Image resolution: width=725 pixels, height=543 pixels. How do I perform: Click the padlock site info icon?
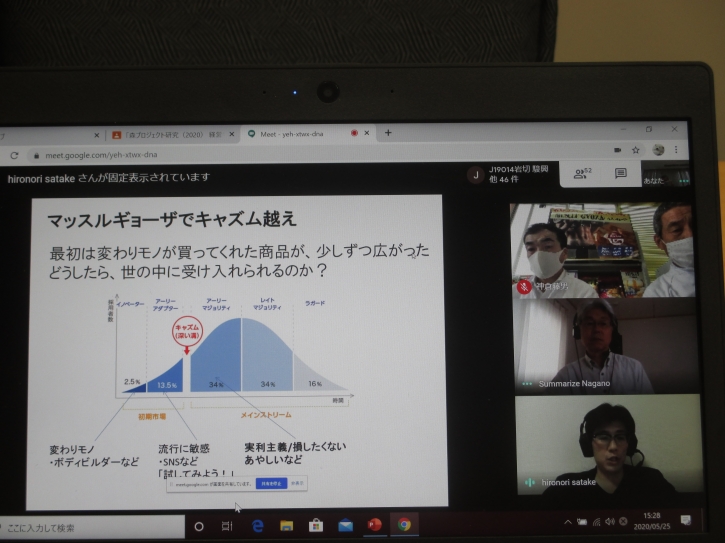pos(37,155)
